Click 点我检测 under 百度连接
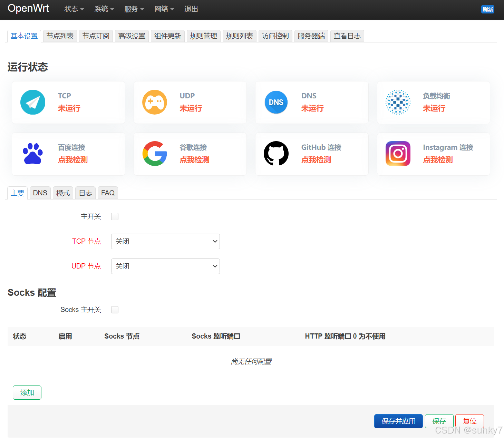Image resolution: width=504 pixels, height=439 pixels. [73, 160]
